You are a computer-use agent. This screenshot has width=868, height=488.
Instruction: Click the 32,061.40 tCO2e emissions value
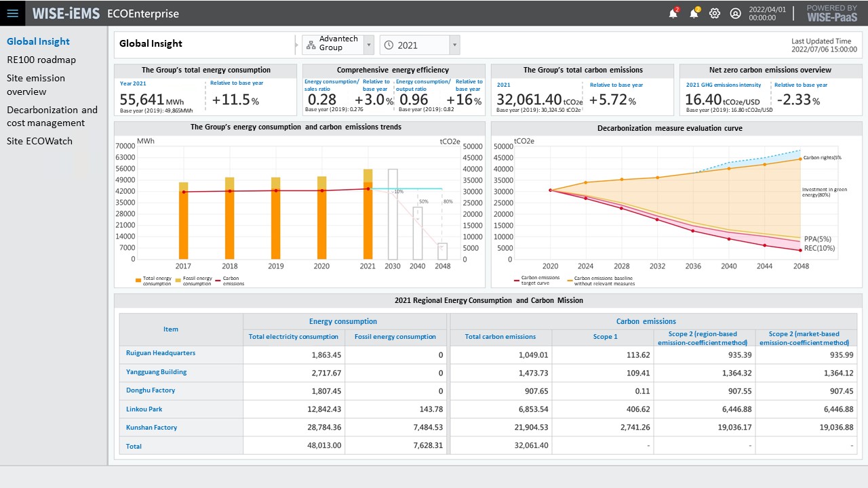539,100
